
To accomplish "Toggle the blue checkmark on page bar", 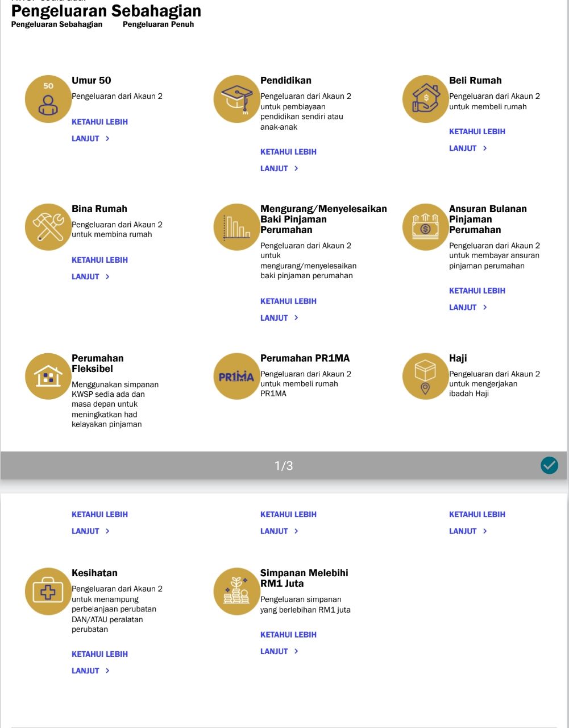I will (x=549, y=465).
